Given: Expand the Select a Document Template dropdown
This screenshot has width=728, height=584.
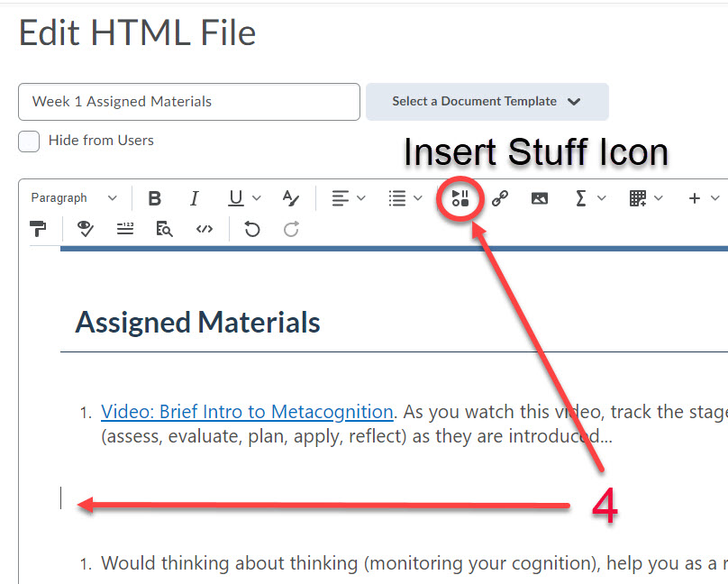Looking at the screenshot, I should click(x=487, y=102).
